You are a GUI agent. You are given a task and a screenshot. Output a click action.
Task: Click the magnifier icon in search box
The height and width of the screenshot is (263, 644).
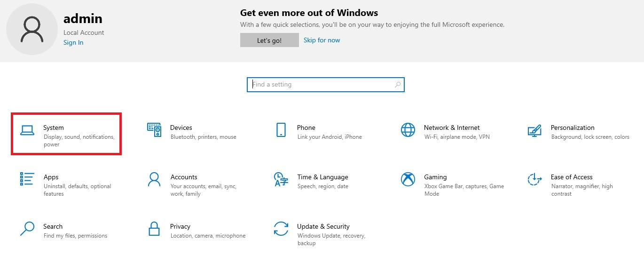(x=398, y=85)
